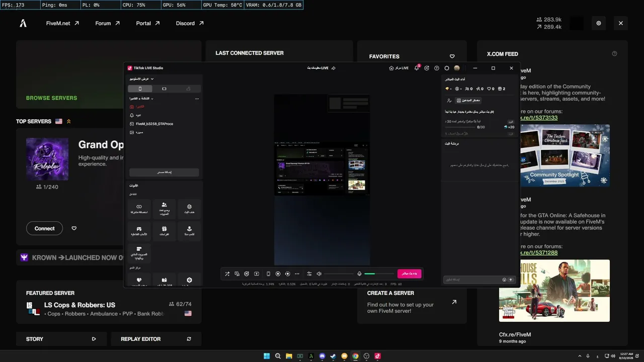Click the chat comment input field
The height and width of the screenshot is (362, 644).
(x=472, y=280)
